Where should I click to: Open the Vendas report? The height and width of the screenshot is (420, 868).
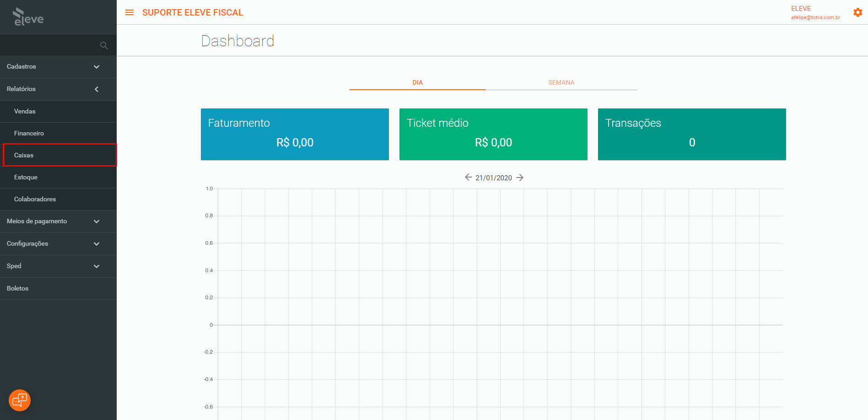click(x=58, y=111)
